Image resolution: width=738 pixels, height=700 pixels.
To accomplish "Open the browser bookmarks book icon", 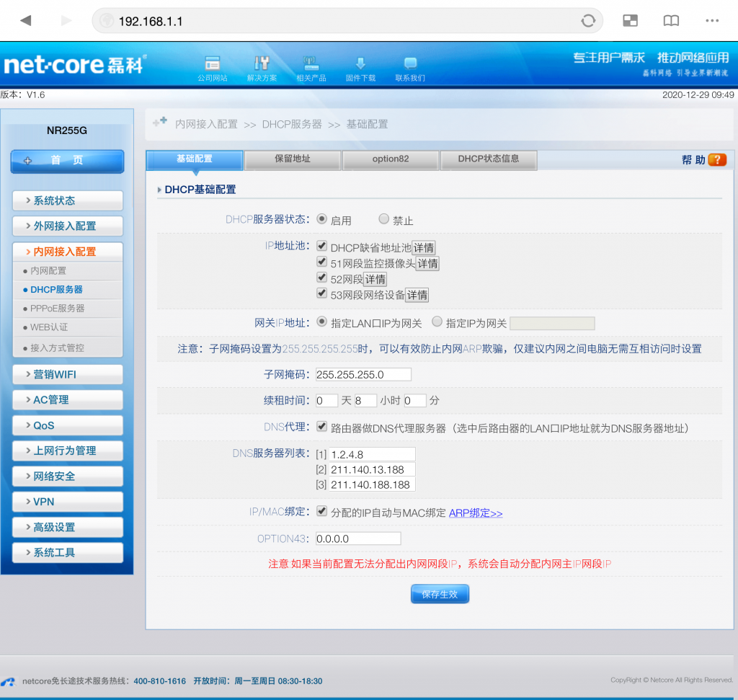I will point(671,21).
